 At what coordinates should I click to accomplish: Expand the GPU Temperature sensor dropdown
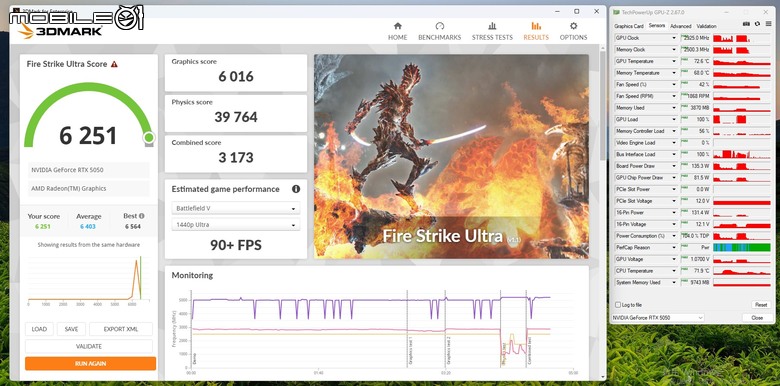pyautogui.click(x=675, y=61)
